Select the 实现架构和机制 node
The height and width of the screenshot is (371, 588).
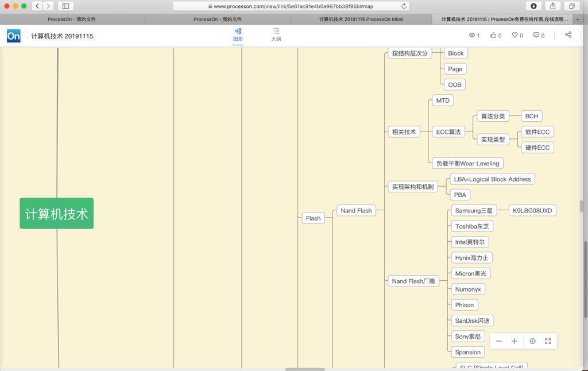(413, 187)
